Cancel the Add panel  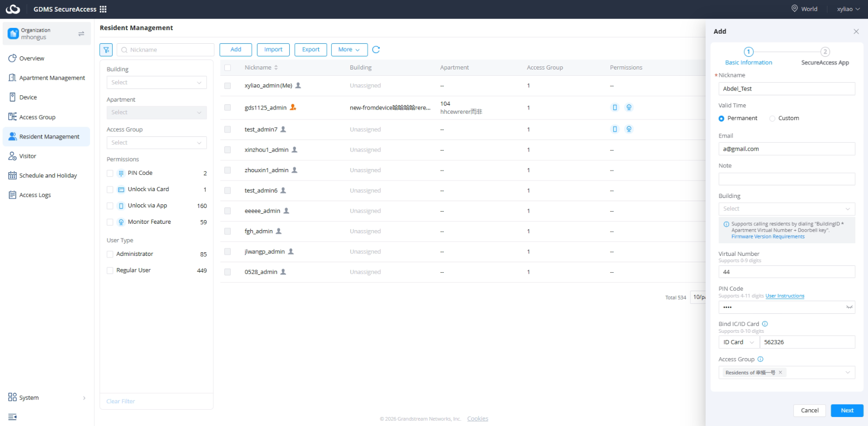pyautogui.click(x=810, y=411)
